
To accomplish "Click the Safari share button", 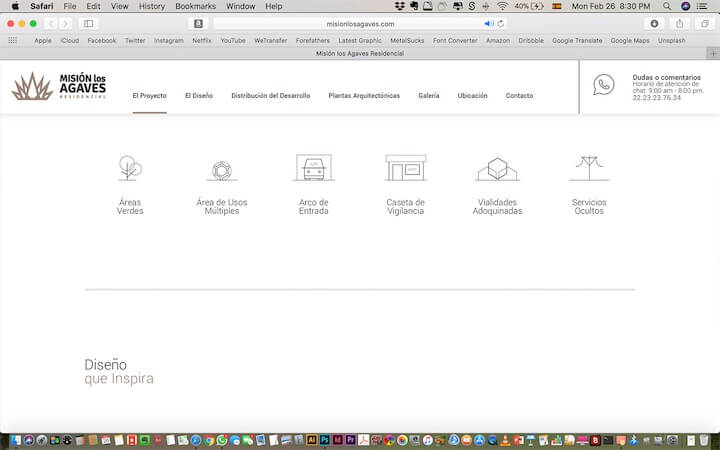I will (680, 23).
